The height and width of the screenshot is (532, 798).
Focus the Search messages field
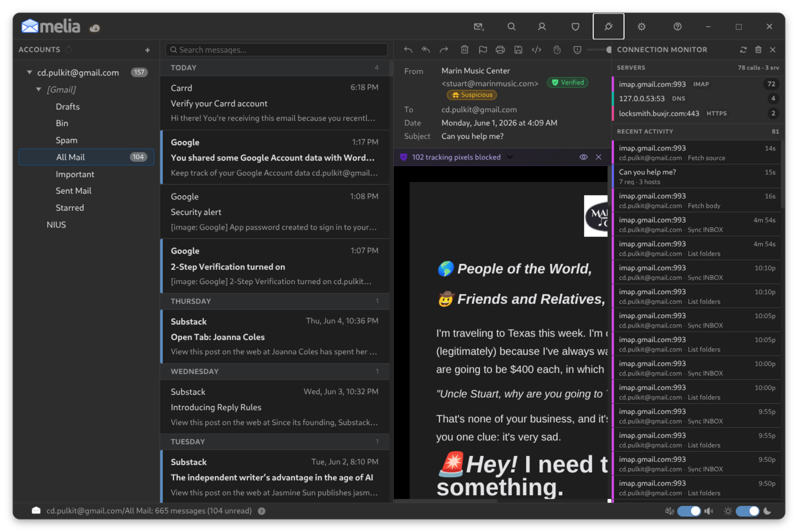pos(277,50)
